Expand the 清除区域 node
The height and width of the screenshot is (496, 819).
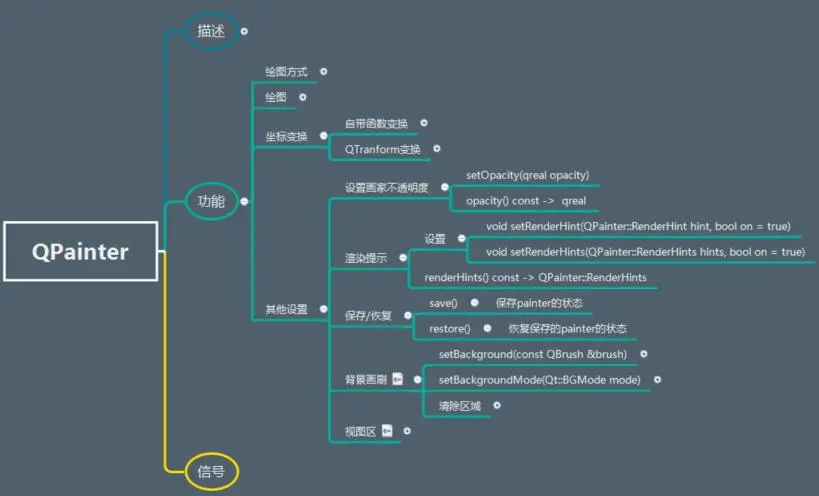[497, 406]
